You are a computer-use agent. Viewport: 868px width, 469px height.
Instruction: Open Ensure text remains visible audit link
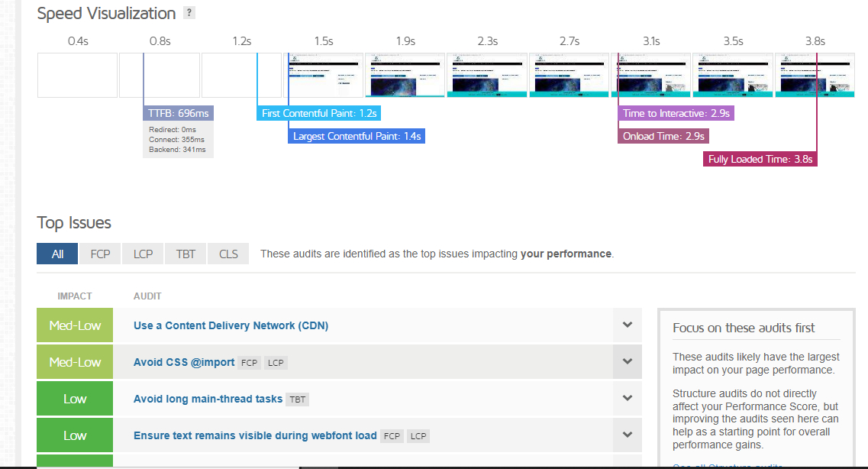pyautogui.click(x=255, y=435)
